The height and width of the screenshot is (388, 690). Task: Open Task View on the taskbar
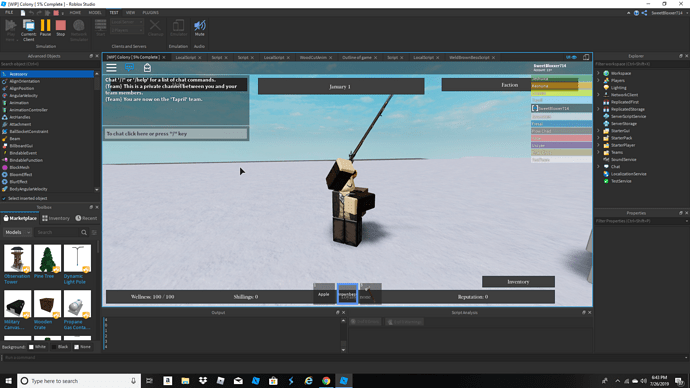click(x=150, y=381)
